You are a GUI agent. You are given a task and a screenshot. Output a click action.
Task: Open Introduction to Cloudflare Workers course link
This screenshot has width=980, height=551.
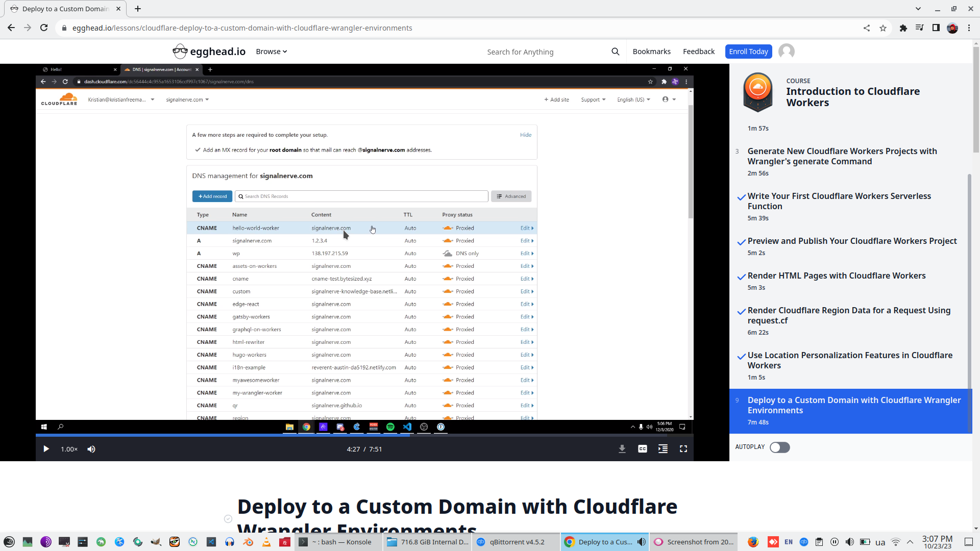coord(852,97)
